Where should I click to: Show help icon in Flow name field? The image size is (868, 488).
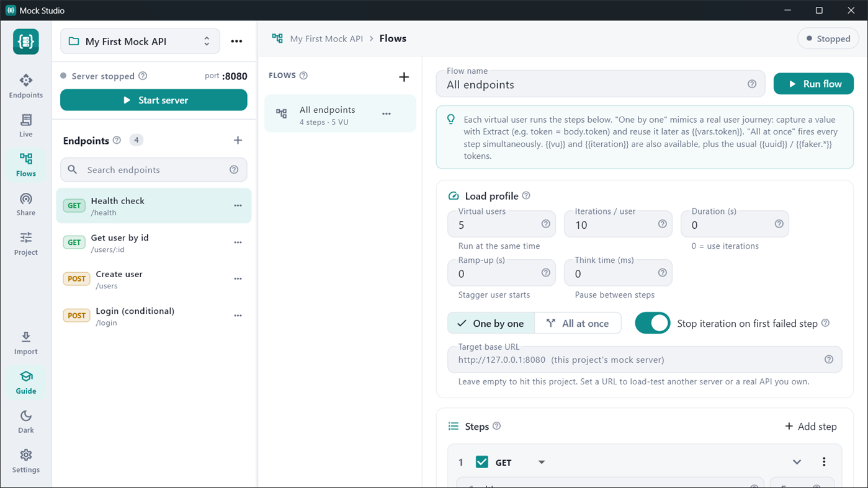[752, 84]
